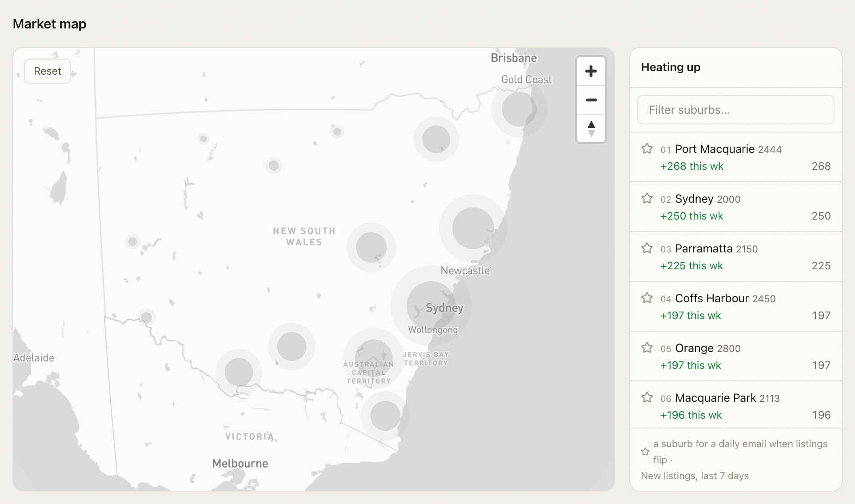Click the New listings, last 7 days note
Viewport: 855px width, 504px height.
pyautogui.click(x=695, y=476)
